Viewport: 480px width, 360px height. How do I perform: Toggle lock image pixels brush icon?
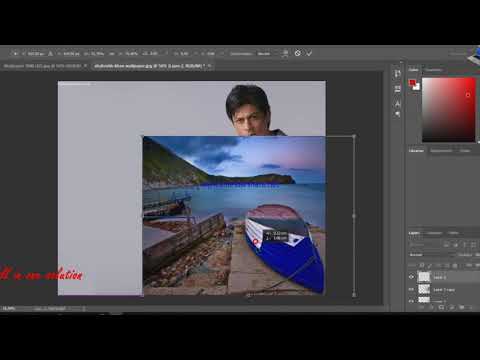(x=430, y=266)
